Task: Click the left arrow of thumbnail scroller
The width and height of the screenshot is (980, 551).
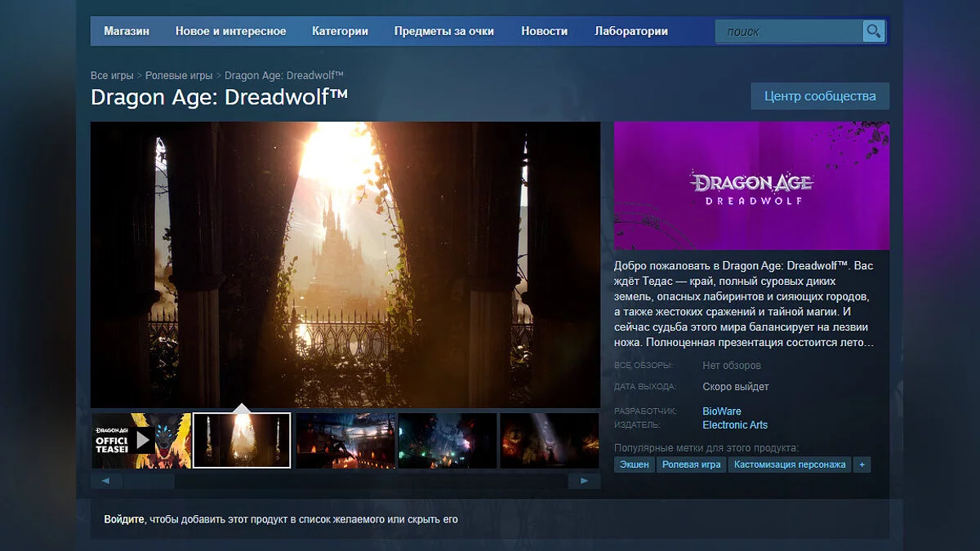Action: pos(106,482)
